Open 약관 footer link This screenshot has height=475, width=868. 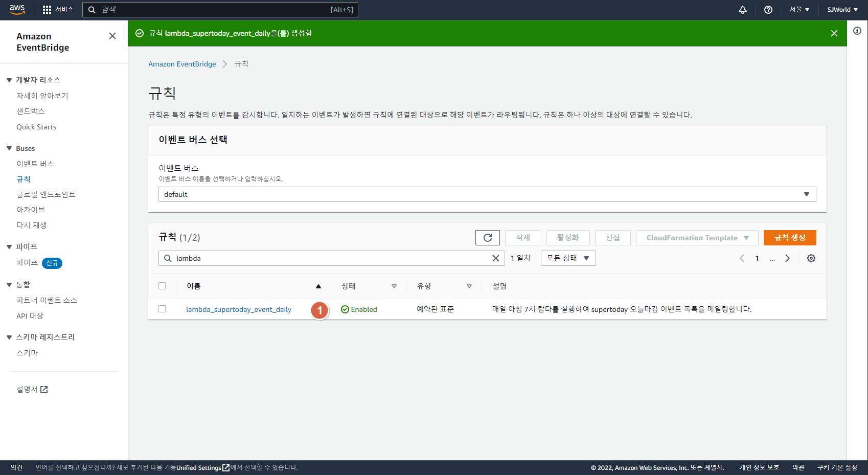[x=798, y=468]
